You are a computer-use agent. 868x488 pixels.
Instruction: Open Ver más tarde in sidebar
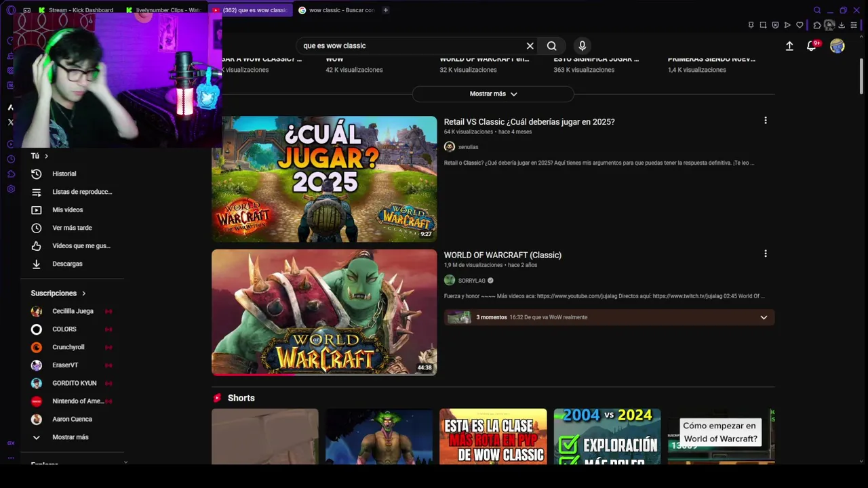pyautogui.click(x=72, y=228)
